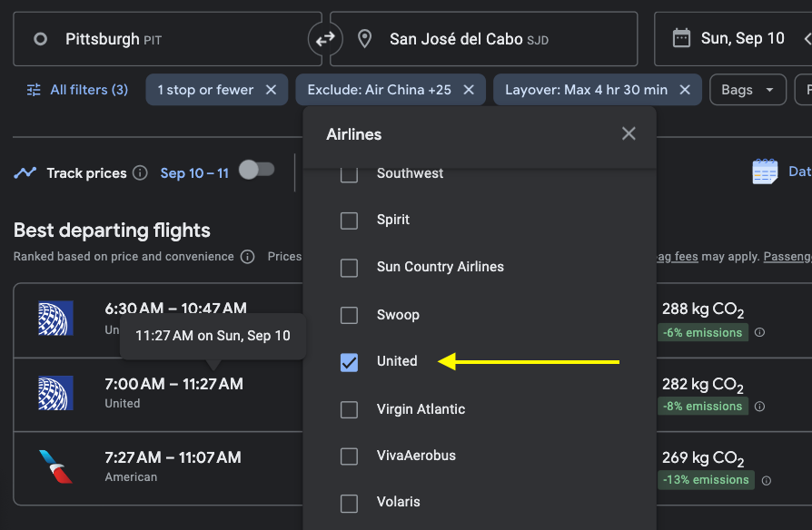Click the All filters sliders icon
This screenshot has height=530, width=812.
[34, 90]
